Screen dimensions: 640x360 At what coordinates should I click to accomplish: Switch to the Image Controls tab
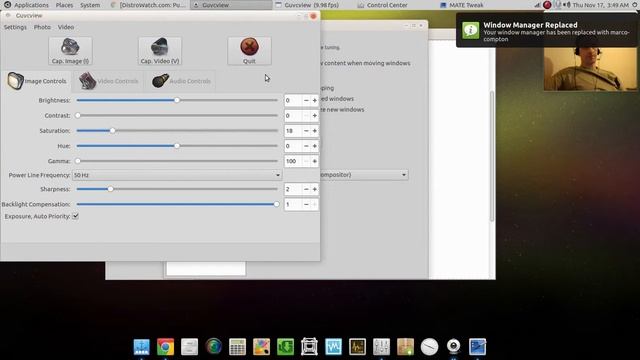point(37,81)
